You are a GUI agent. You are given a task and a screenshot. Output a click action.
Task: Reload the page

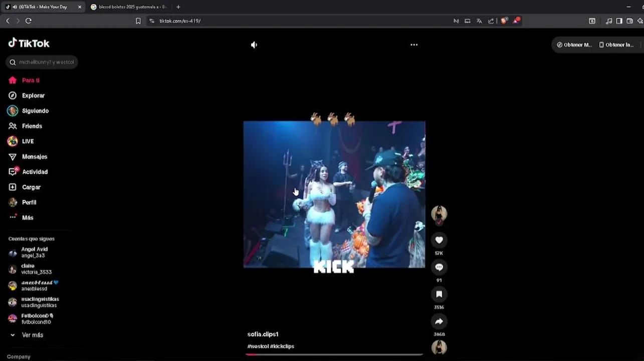click(x=29, y=21)
